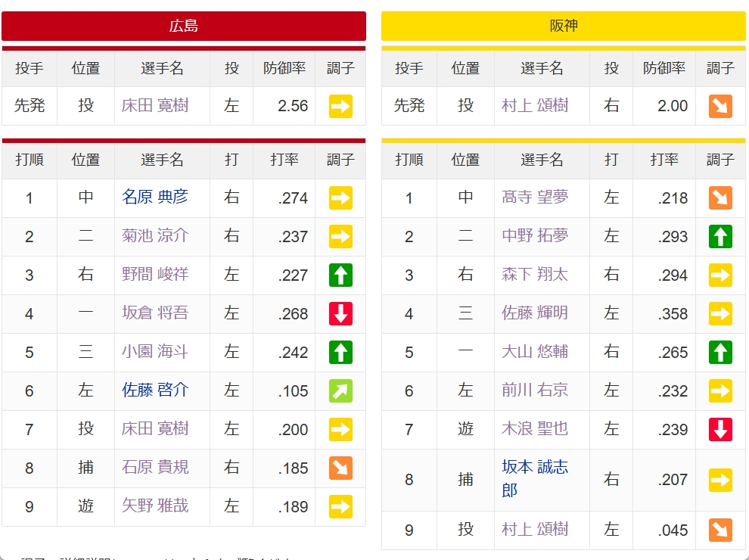Click light-green diagonal arrow for 佐藤 啓介
This screenshot has height=560, width=749.
tap(340, 390)
